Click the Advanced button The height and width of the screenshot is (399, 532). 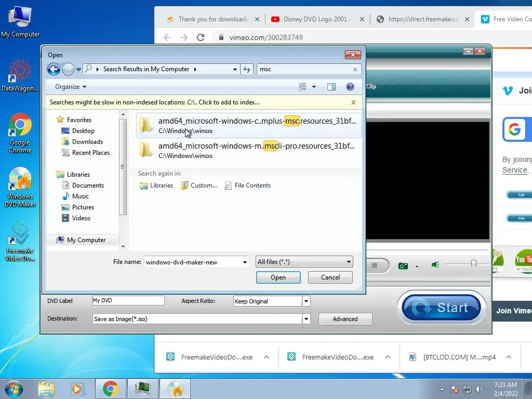point(345,319)
